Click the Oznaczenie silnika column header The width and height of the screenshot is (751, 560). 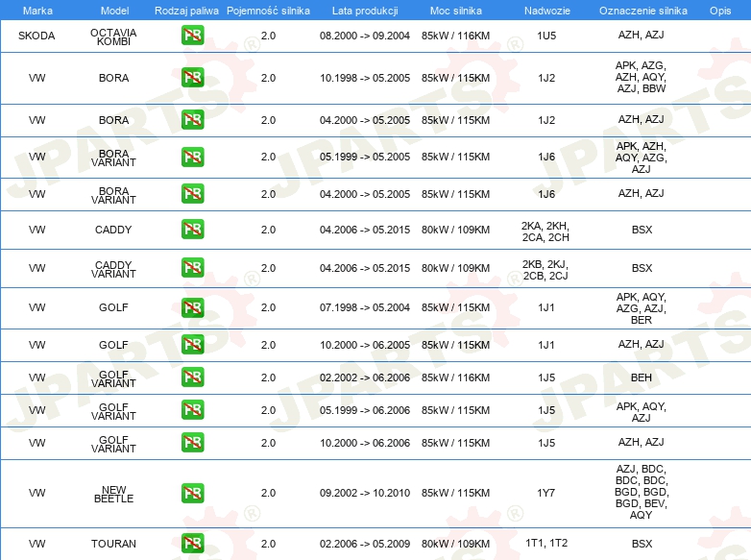(x=642, y=11)
